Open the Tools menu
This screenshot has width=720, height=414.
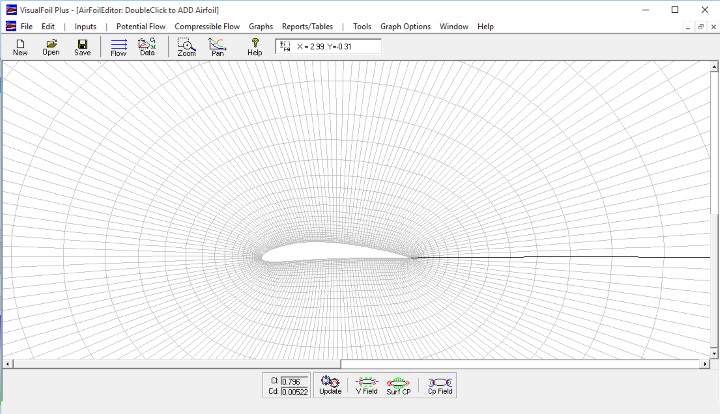coord(362,26)
